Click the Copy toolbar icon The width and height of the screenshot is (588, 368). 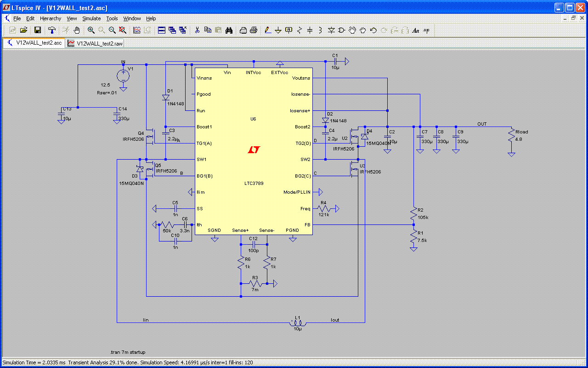point(208,30)
